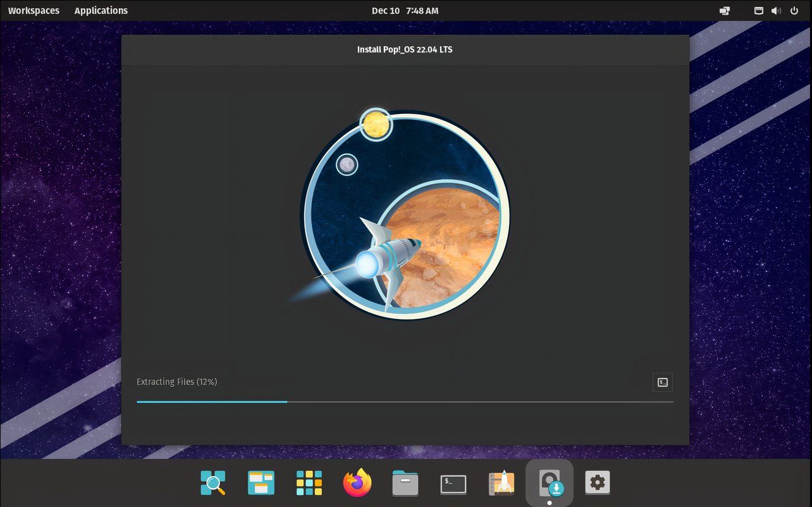Open the date and time dropdown
812x507 pixels.
405,10
